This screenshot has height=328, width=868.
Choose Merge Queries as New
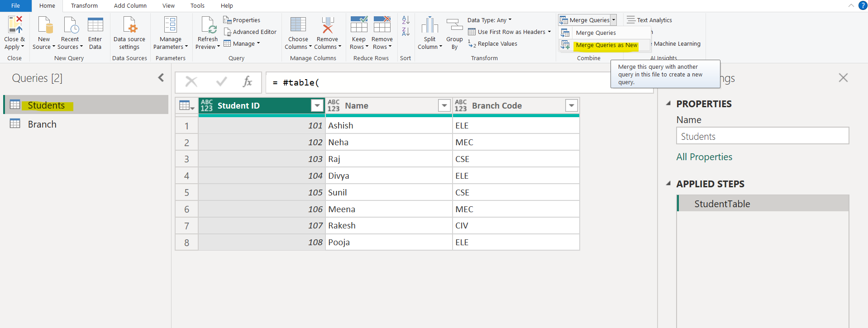(x=606, y=45)
